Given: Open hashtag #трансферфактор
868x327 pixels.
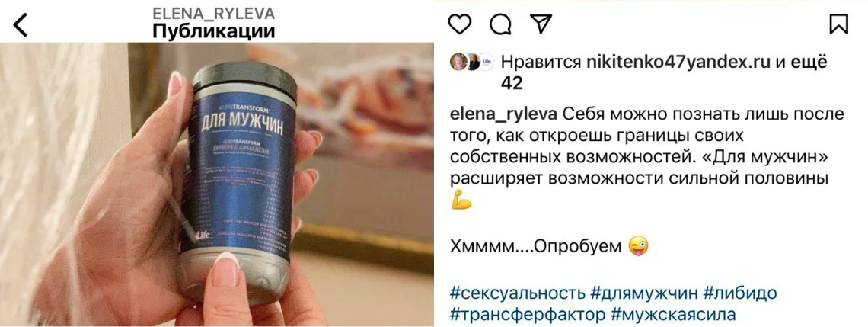Looking at the screenshot, I should pos(528,316).
